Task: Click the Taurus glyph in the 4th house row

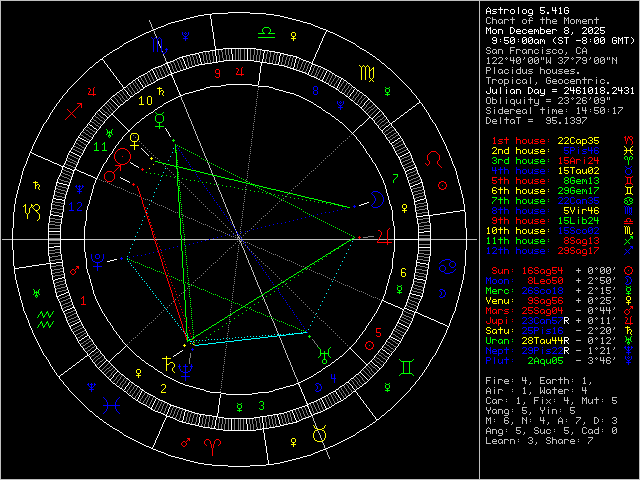Action: [628, 171]
